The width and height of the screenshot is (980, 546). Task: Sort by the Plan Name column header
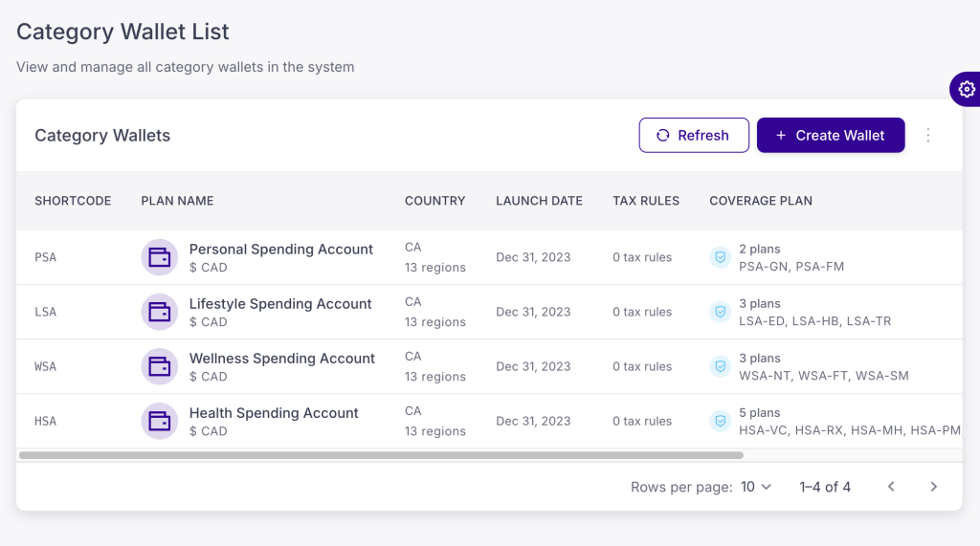tap(177, 201)
